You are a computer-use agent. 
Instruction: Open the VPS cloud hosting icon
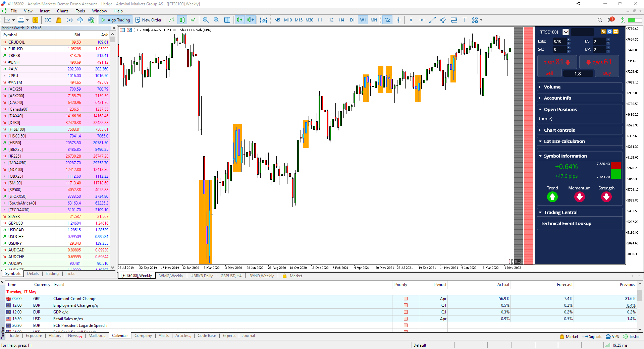point(80,20)
